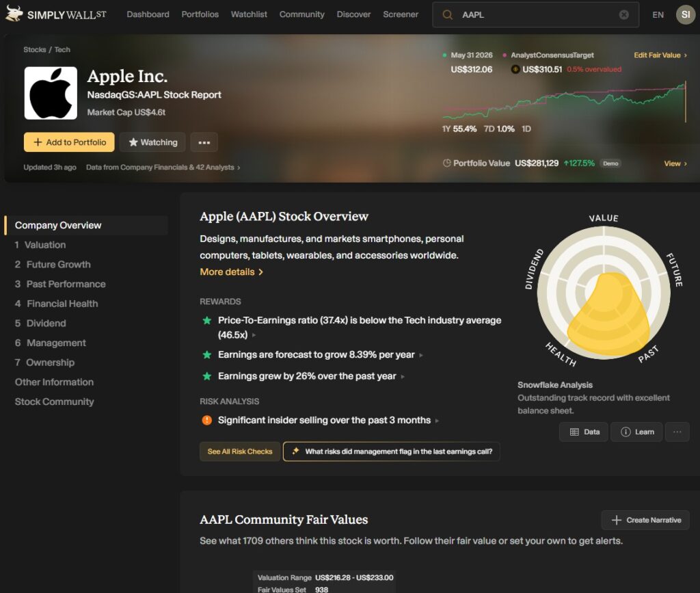Jump to the Dividend section
This screenshot has height=593, width=700.
[x=40, y=324]
